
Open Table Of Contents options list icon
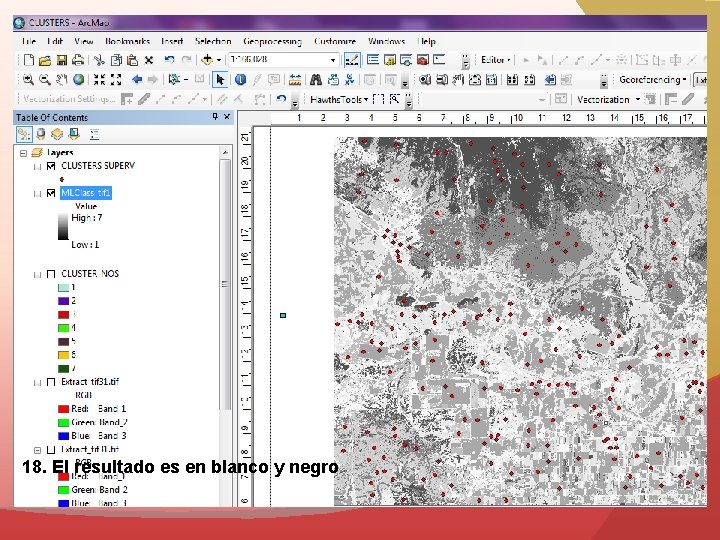pos(95,134)
